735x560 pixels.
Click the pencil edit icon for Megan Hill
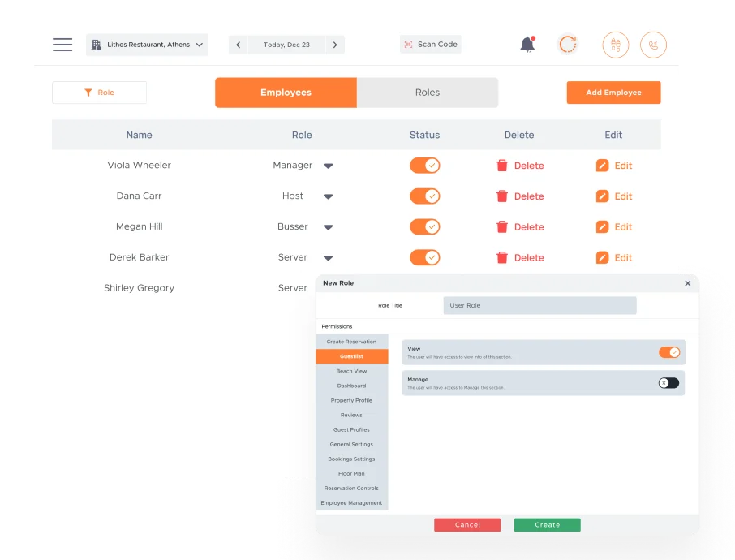[x=602, y=227]
